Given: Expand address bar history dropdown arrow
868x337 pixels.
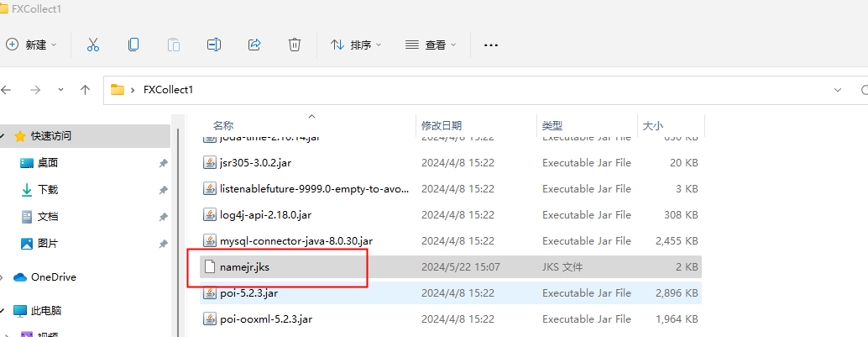Looking at the screenshot, I should tap(838, 89).
